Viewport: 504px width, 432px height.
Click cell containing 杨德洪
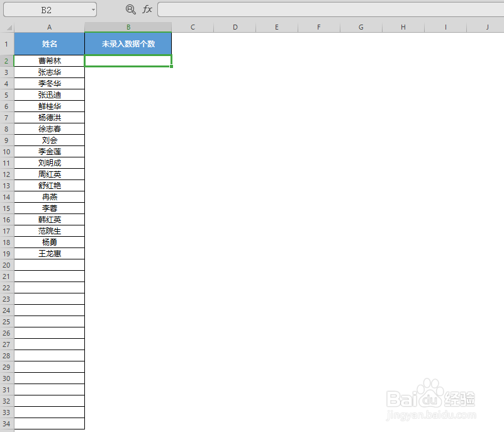(x=49, y=117)
